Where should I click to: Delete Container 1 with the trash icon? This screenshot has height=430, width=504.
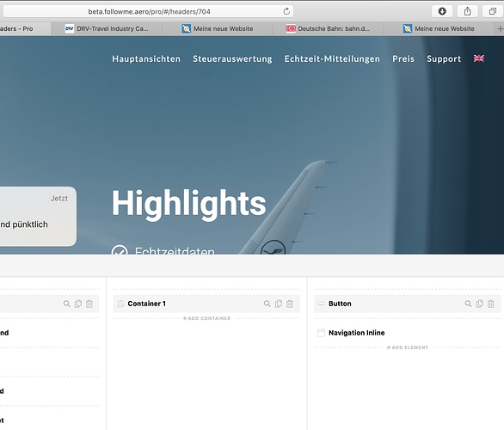(x=290, y=304)
